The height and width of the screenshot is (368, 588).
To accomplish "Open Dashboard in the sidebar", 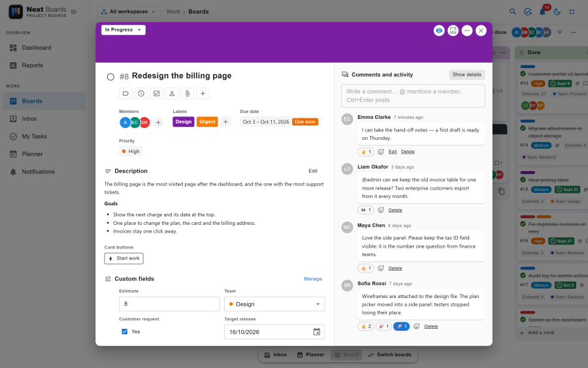I will (44, 48).
